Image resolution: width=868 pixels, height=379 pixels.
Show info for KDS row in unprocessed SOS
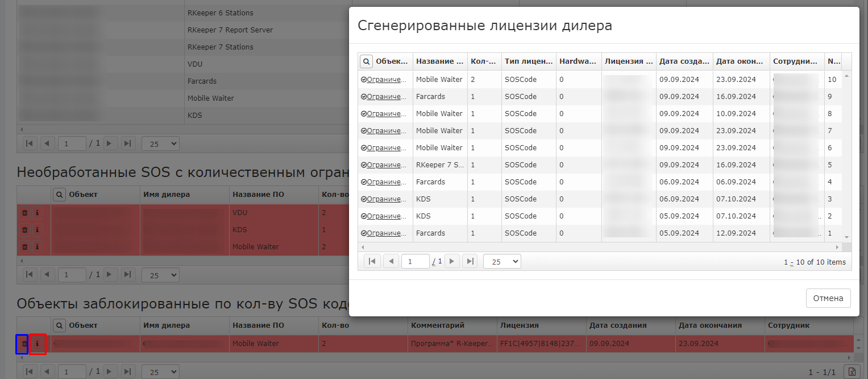pyautogui.click(x=38, y=230)
